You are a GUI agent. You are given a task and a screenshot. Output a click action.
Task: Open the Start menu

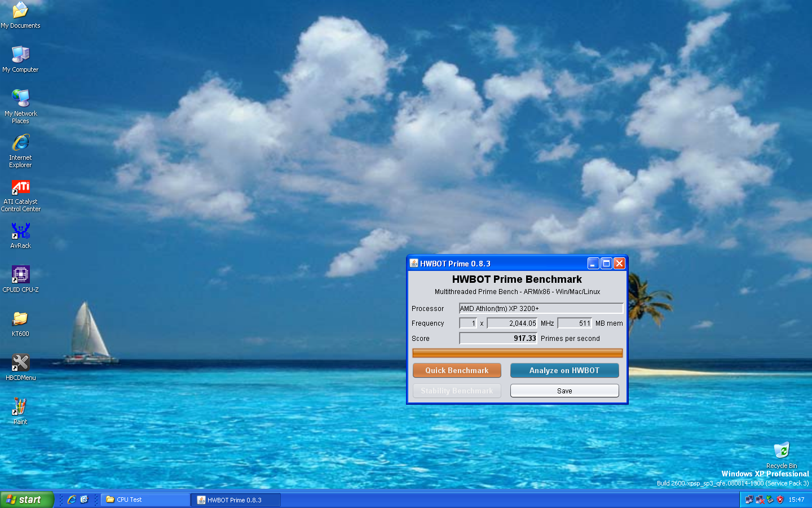coord(27,500)
